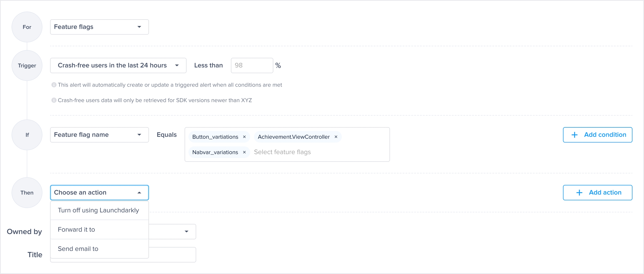644x274 pixels.
Task: Select Turn off using Launchdarkly option
Action: tap(98, 210)
